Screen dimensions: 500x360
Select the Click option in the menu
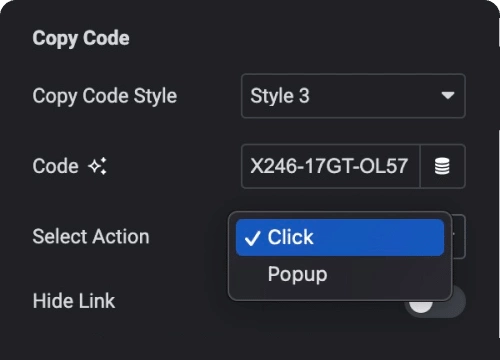pyautogui.click(x=340, y=238)
